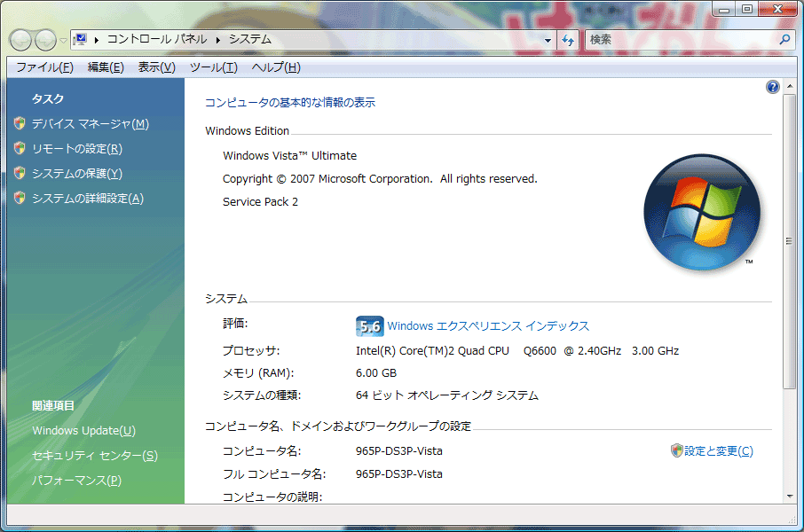
Task: Click the Back navigation arrow button
Action: (x=20, y=40)
